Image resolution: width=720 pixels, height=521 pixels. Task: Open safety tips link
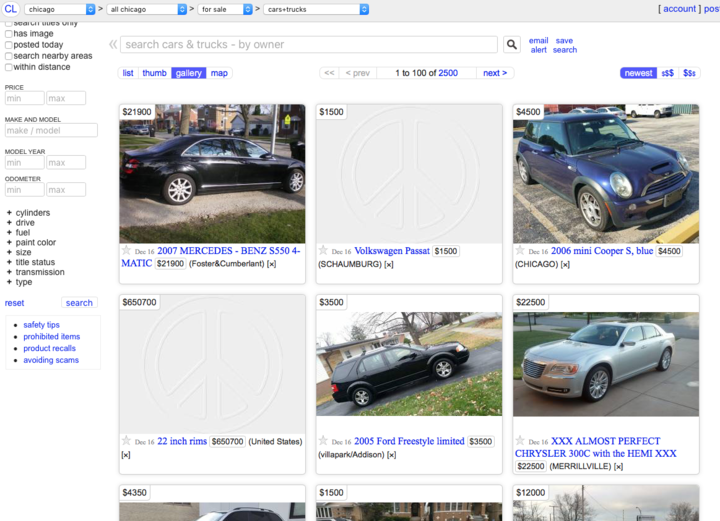pyautogui.click(x=41, y=325)
